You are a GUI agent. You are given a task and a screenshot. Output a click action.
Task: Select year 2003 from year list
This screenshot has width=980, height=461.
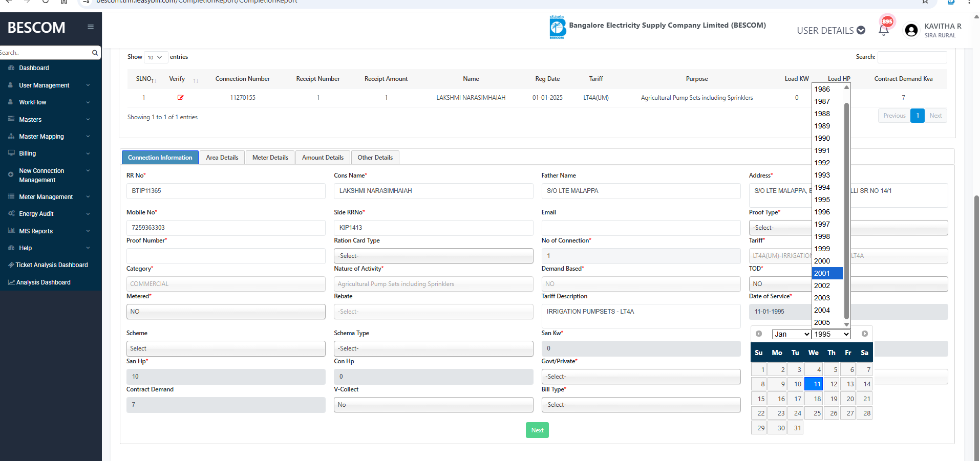[822, 298]
